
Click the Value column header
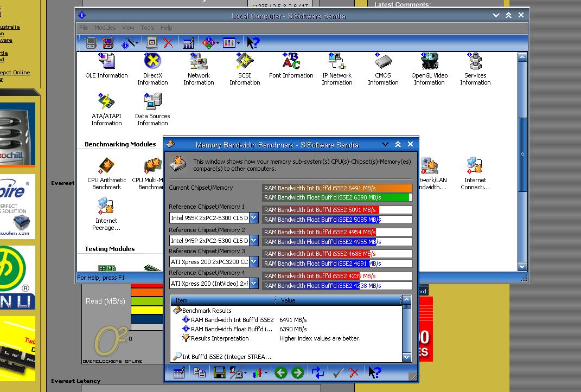(339, 300)
